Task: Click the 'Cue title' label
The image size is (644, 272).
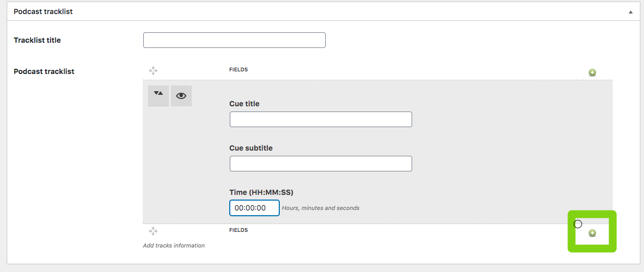Action: [244, 104]
